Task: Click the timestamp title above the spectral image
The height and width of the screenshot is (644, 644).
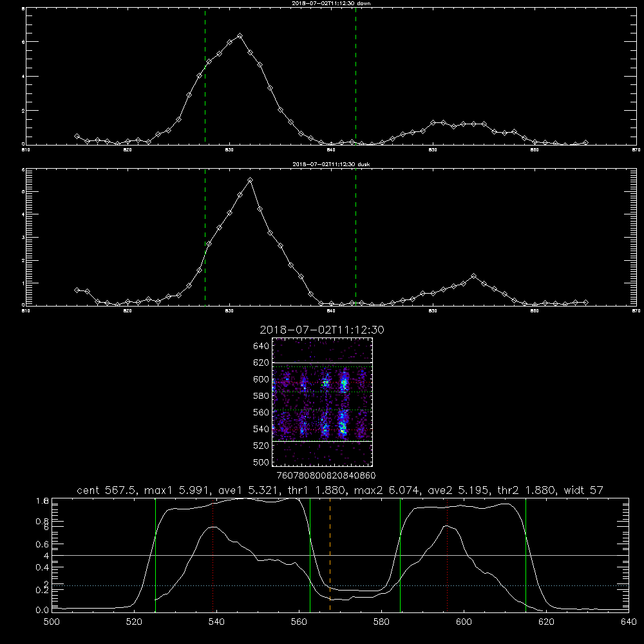Action: tap(322, 330)
